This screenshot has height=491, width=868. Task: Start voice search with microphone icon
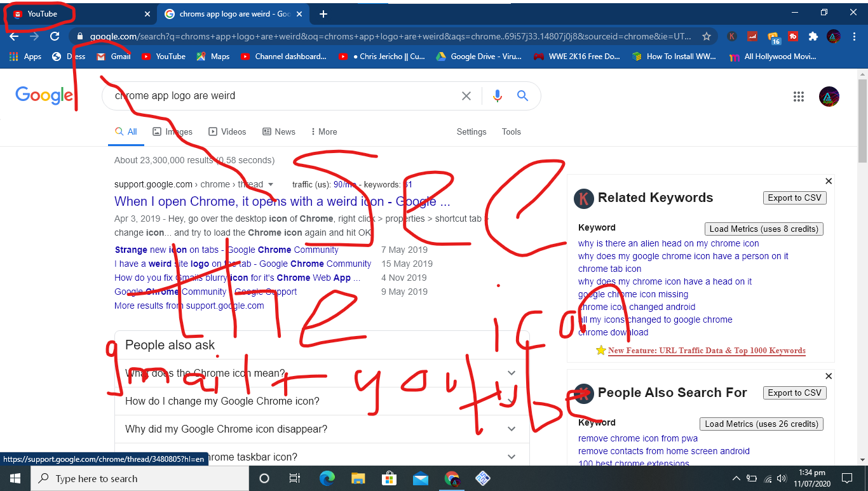point(498,96)
